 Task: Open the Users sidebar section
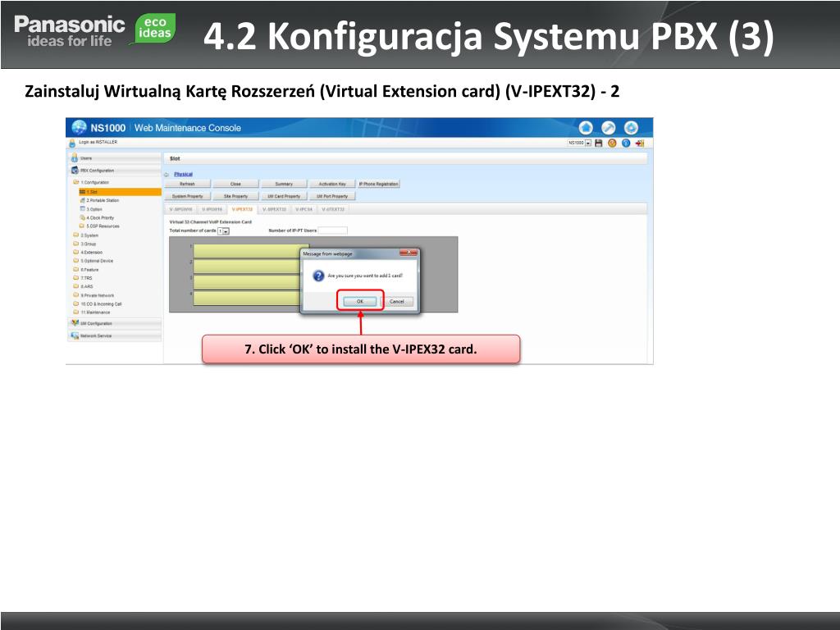click(115, 158)
